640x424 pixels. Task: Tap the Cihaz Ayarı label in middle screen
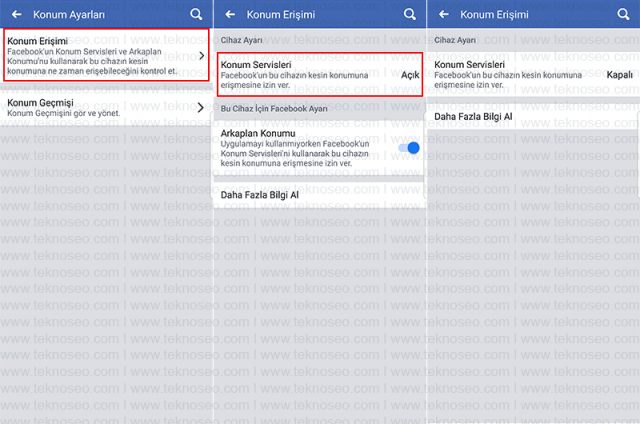coord(241,40)
